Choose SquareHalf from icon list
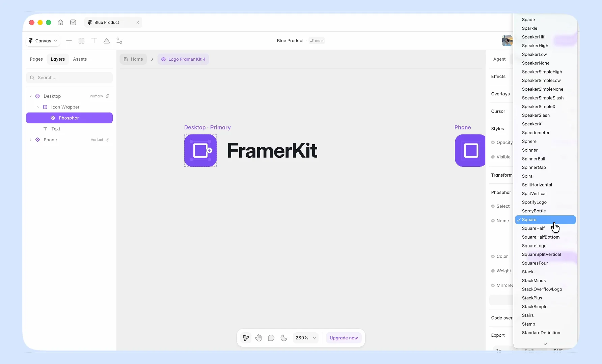Image resolution: width=602 pixels, height=364 pixels. pyautogui.click(x=545, y=229)
